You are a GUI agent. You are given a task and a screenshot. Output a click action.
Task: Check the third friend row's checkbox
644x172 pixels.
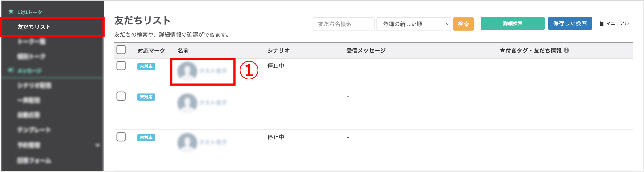[121, 137]
